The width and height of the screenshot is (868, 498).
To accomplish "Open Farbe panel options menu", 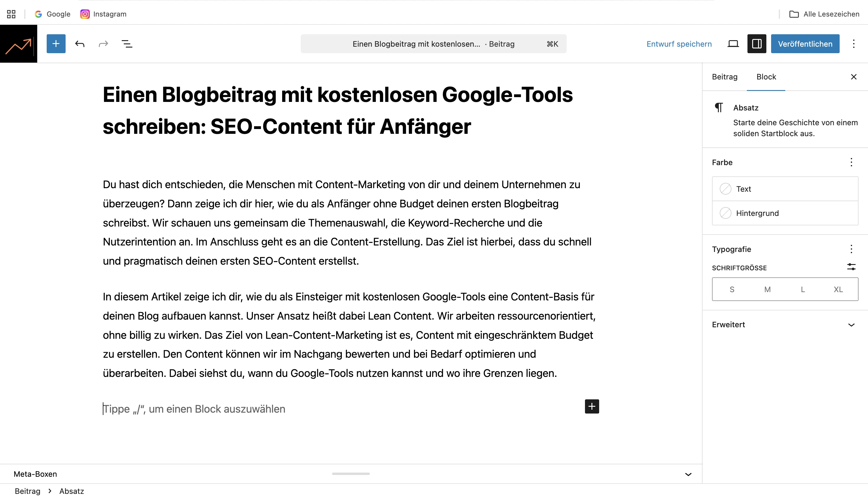I will 851,162.
